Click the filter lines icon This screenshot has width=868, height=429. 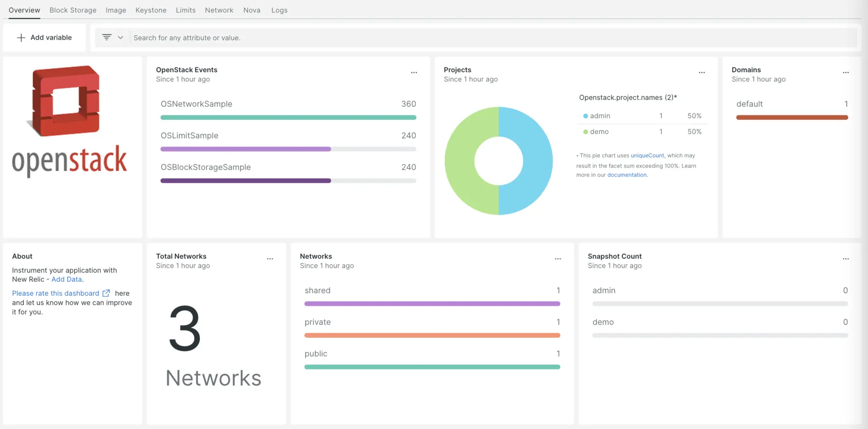pyautogui.click(x=107, y=37)
